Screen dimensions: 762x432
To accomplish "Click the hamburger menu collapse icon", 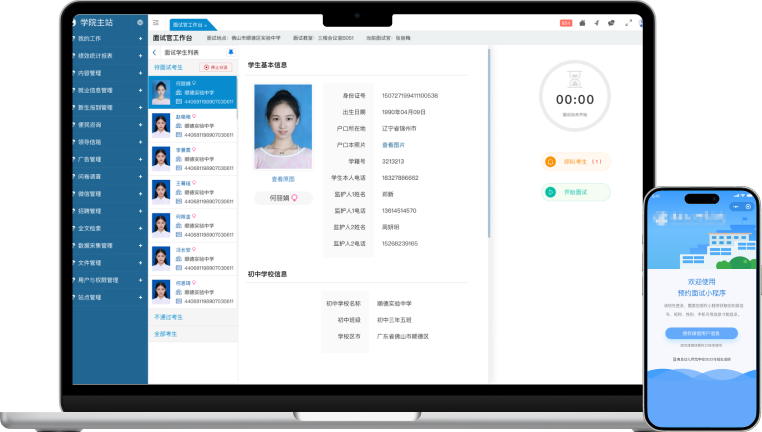I will [156, 22].
